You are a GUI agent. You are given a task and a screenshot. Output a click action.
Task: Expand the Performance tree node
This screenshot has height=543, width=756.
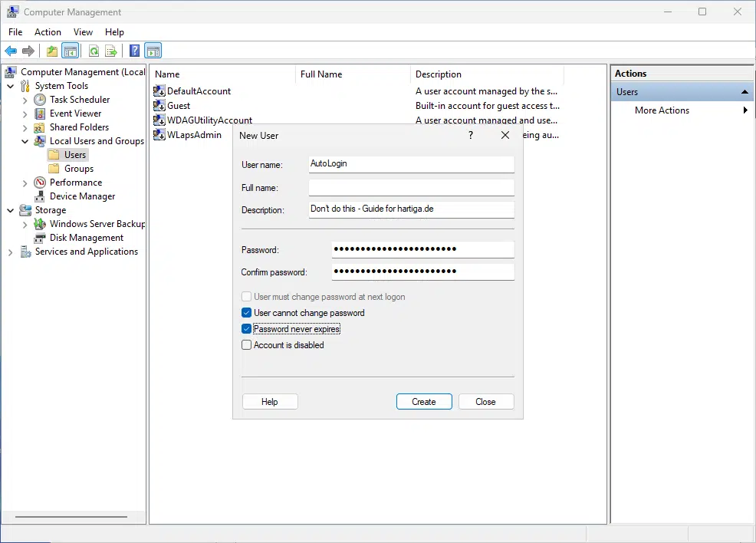[x=24, y=182]
